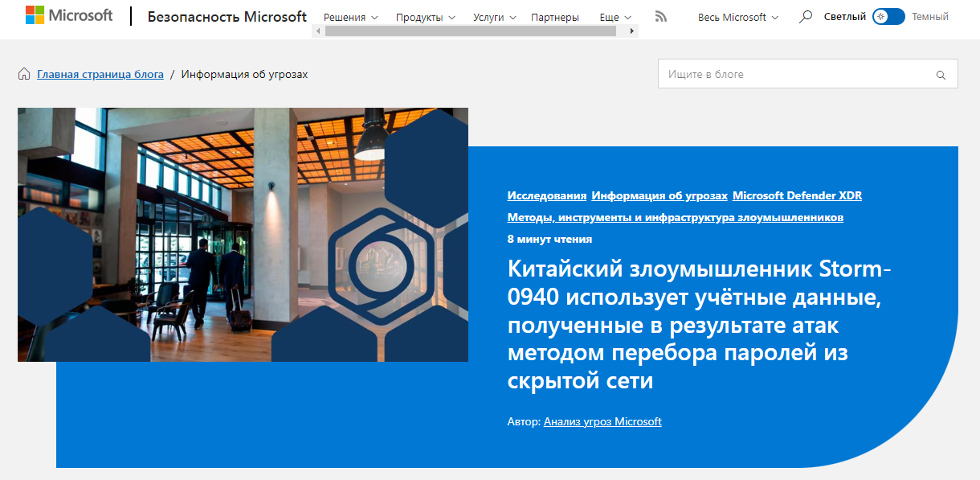Open the Весь Microsoft dropdown
The width and height of the screenshot is (980, 480).
pos(738,17)
